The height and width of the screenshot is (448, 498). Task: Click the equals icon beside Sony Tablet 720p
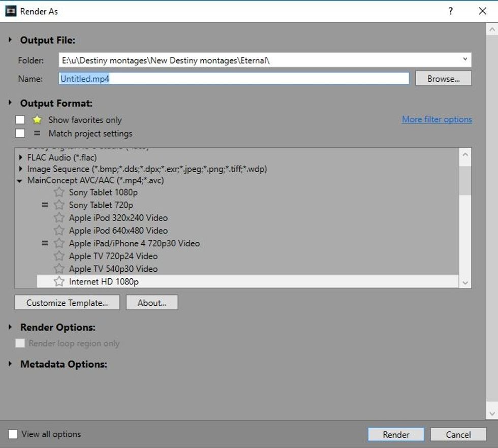click(x=45, y=205)
